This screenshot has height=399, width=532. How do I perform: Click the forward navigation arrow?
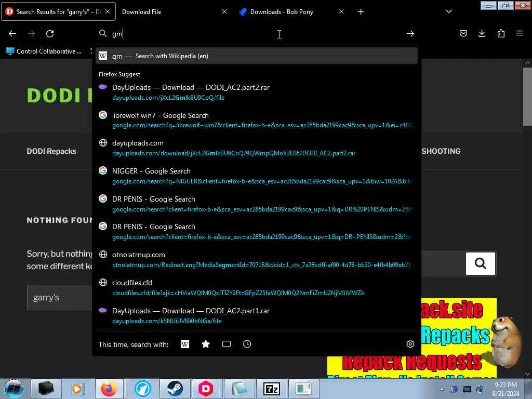[x=31, y=34]
